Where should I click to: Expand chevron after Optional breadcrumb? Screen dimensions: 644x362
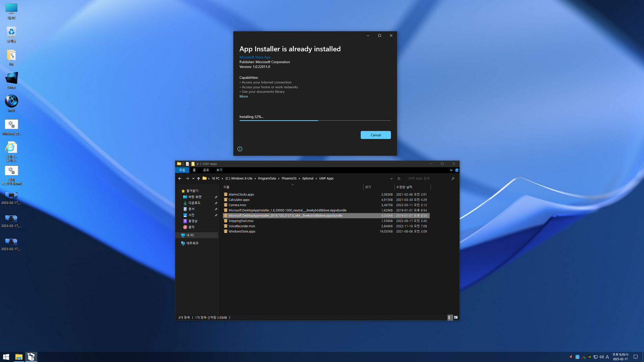[316, 179]
